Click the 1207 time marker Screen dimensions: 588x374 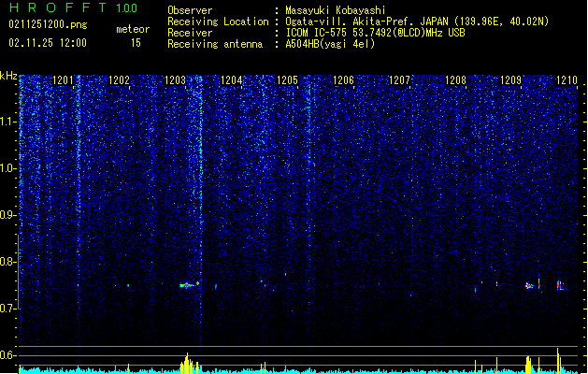[399, 80]
